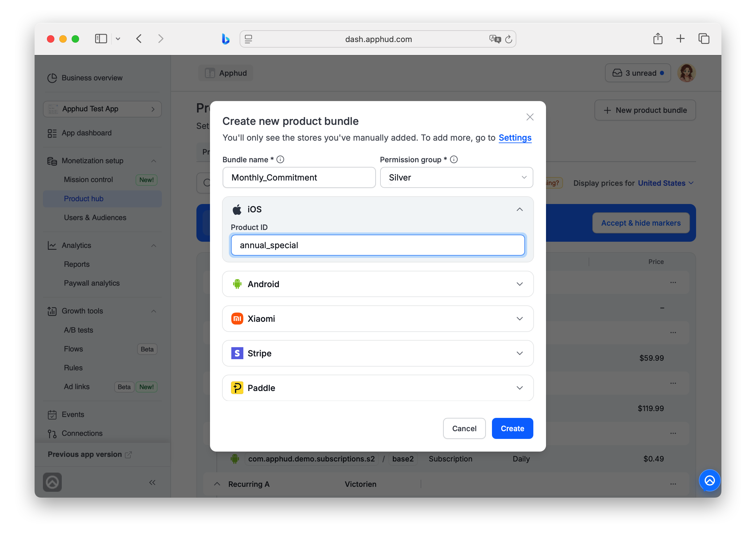Open the 3 unread inbox button

tap(638, 73)
